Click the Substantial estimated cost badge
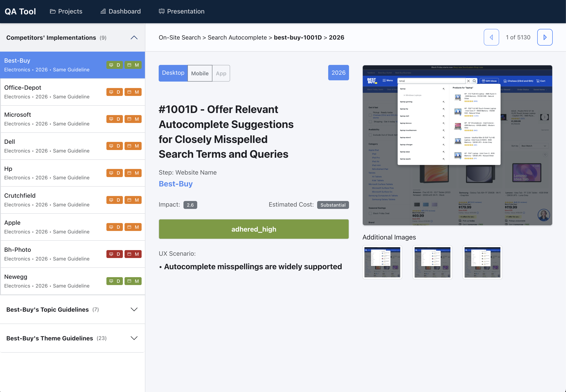This screenshot has height=392, width=566. 333,205
